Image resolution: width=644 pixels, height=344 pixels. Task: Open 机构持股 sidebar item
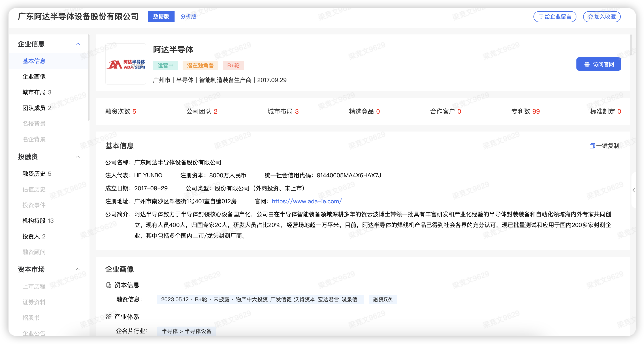point(38,221)
